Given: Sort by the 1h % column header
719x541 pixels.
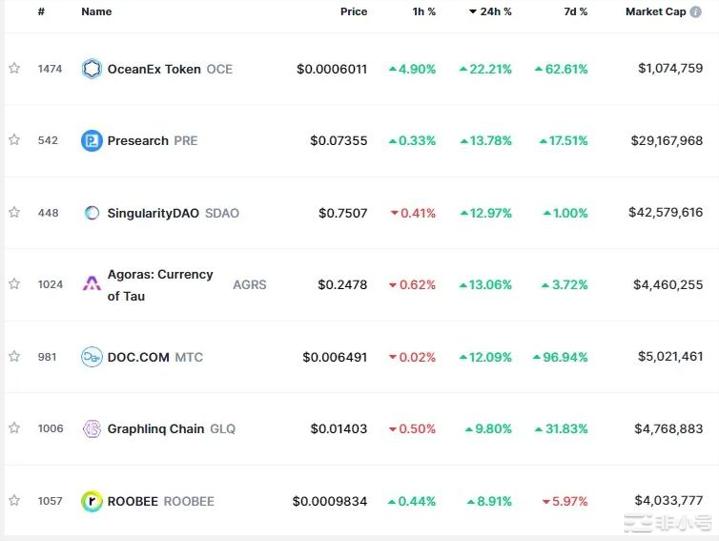Looking at the screenshot, I should (425, 12).
